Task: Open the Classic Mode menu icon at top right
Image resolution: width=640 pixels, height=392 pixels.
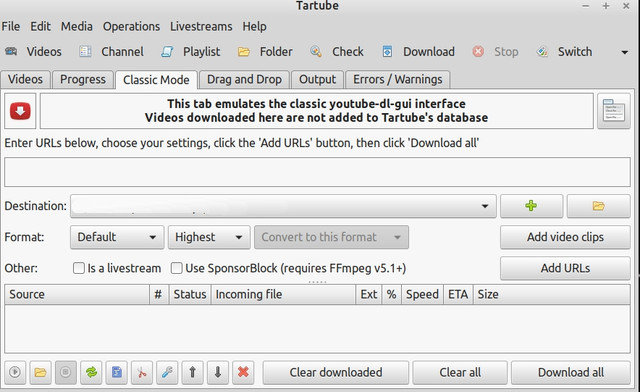Action: click(613, 111)
